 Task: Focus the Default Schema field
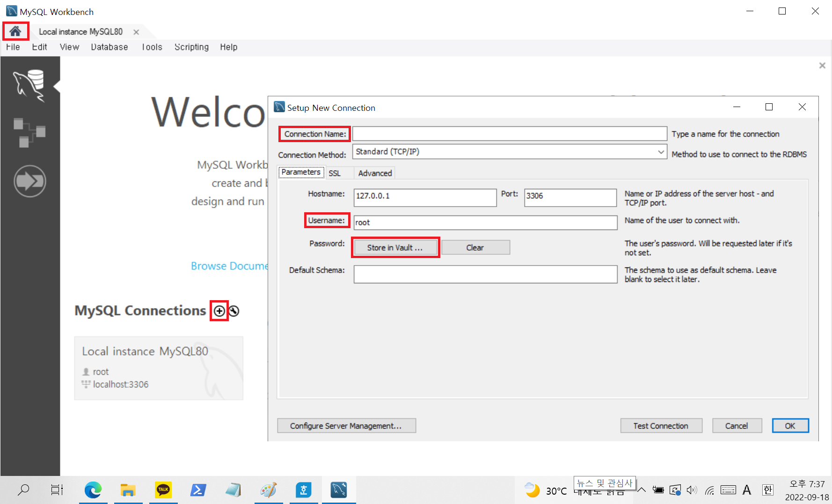pos(485,274)
